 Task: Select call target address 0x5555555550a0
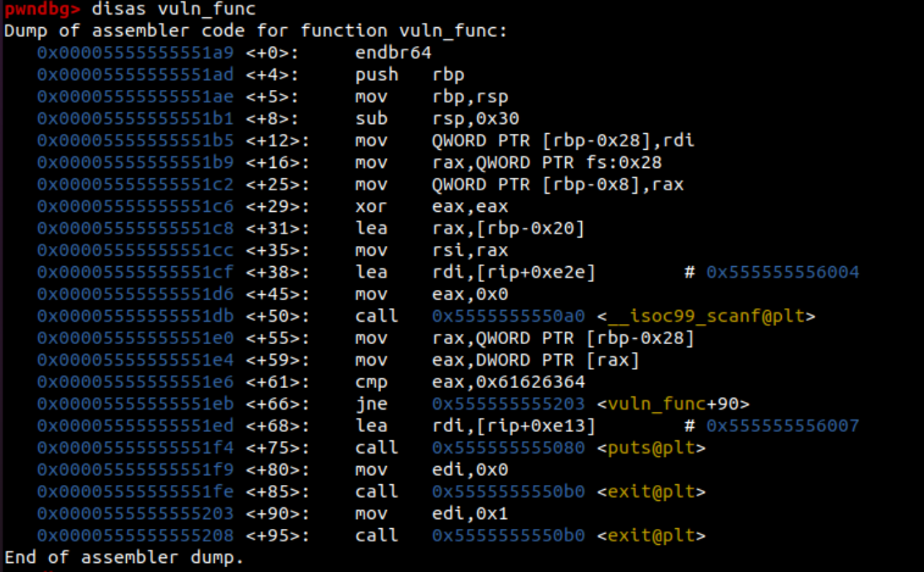pyautogui.click(x=508, y=316)
